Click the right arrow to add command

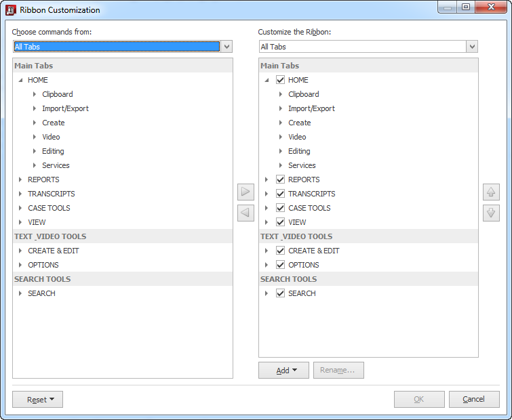245,192
